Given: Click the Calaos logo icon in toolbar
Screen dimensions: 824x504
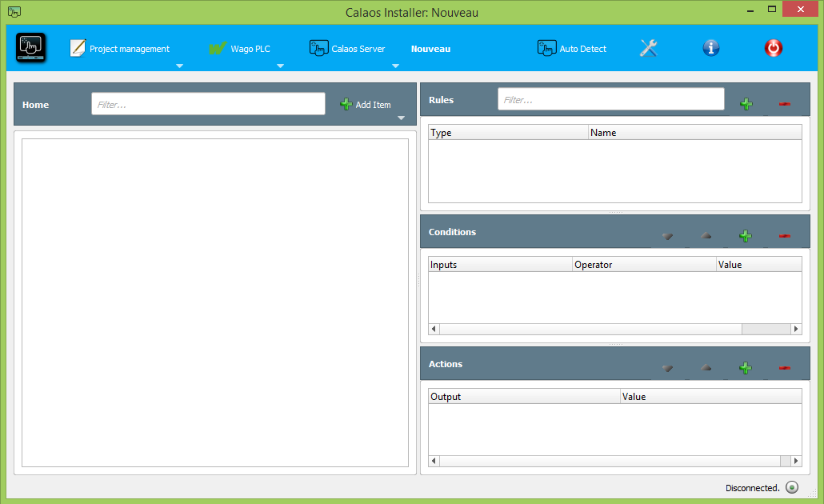Looking at the screenshot, I should 31,48.
